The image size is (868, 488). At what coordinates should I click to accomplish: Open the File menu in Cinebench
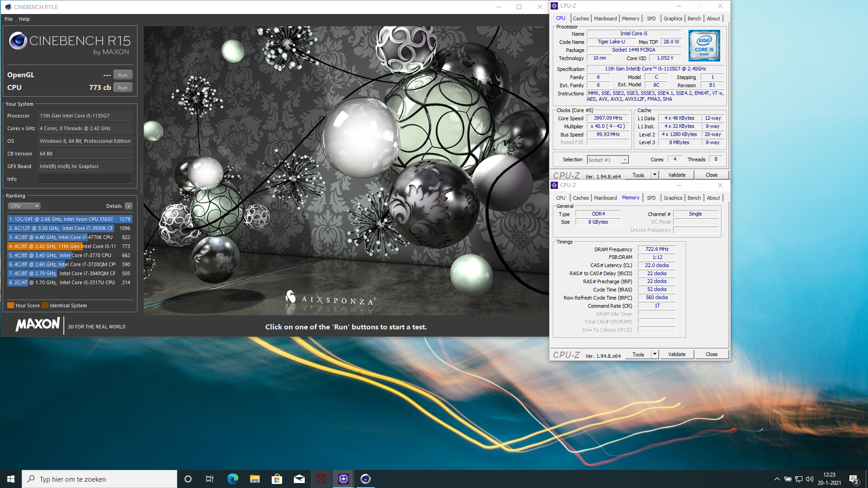[9, 19]
